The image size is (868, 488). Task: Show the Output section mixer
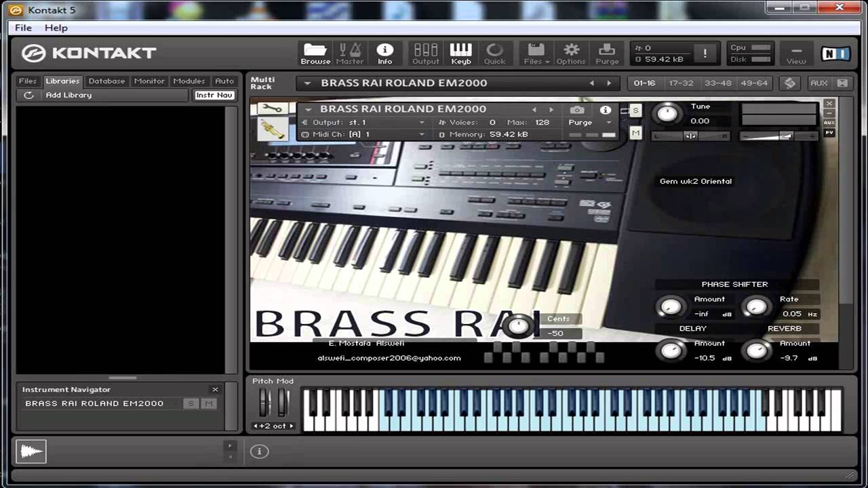[x=426, y=54]
